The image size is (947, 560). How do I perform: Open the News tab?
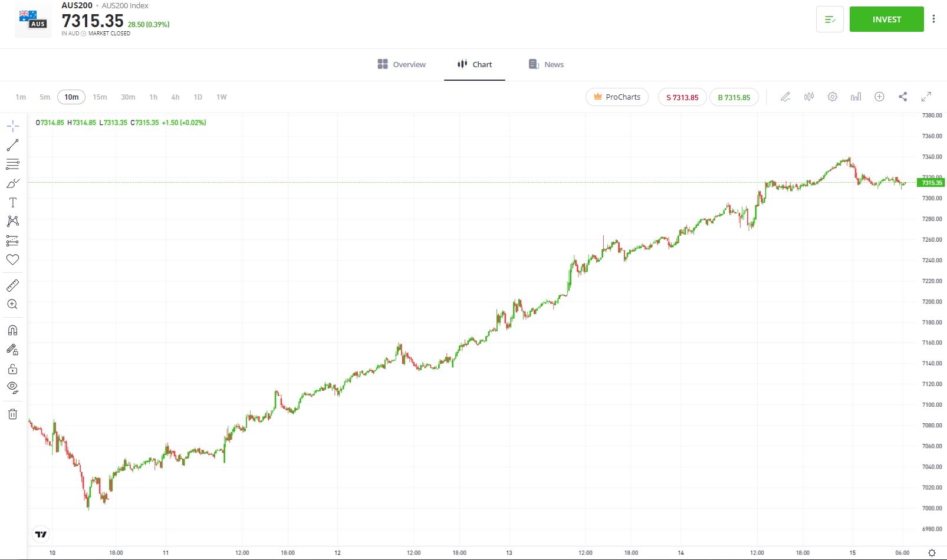[x=546, y=64]
